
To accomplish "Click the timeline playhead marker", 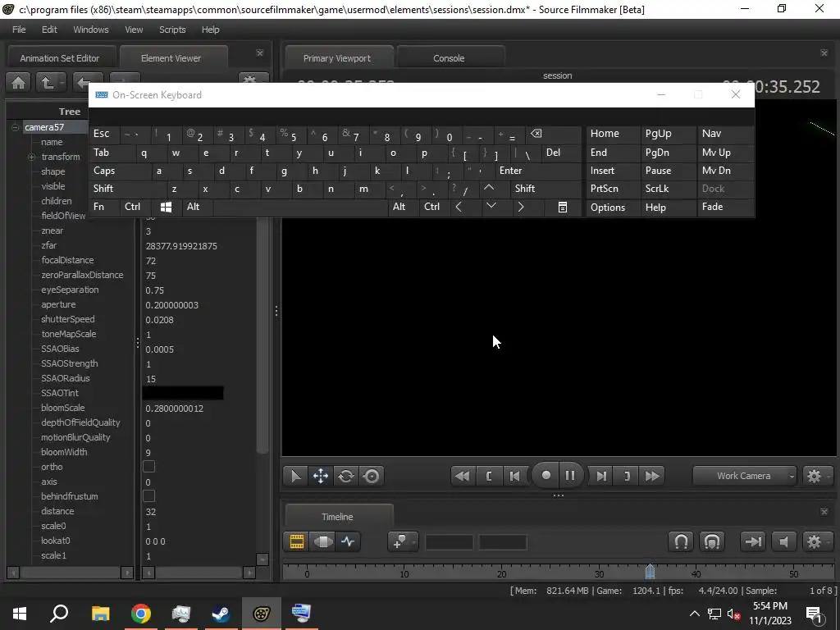I will [650, 571].
